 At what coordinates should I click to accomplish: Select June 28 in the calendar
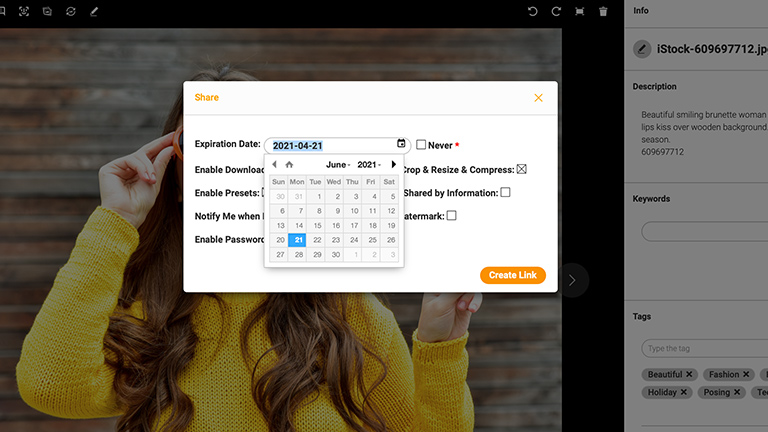tap(297, 255)
